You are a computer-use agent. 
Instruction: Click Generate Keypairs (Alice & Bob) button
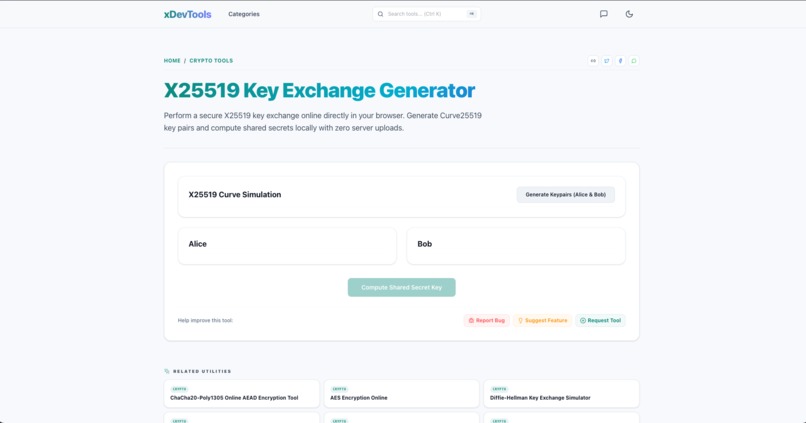565,195
